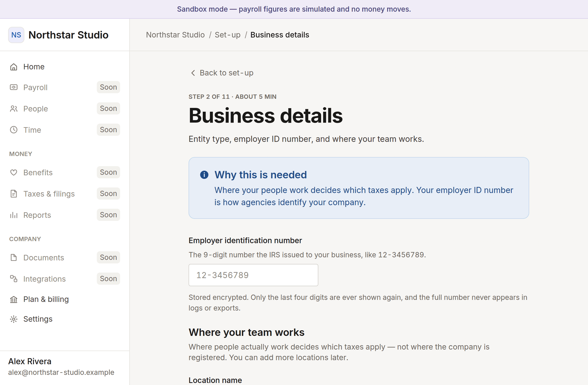Click the Soon badge beside Documents
Screen dimensions: 588x385
tap(108, 257)
